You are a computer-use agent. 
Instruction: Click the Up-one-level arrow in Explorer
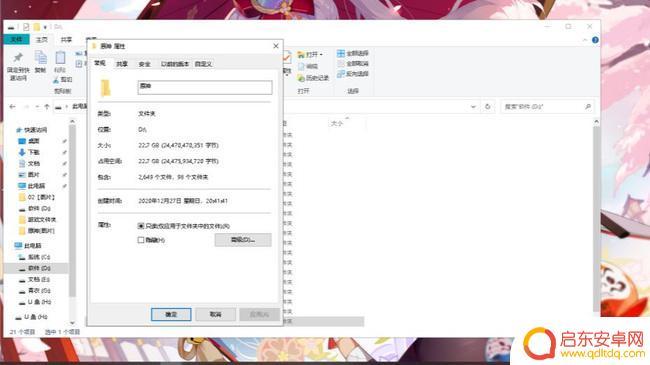click(47, 107)
